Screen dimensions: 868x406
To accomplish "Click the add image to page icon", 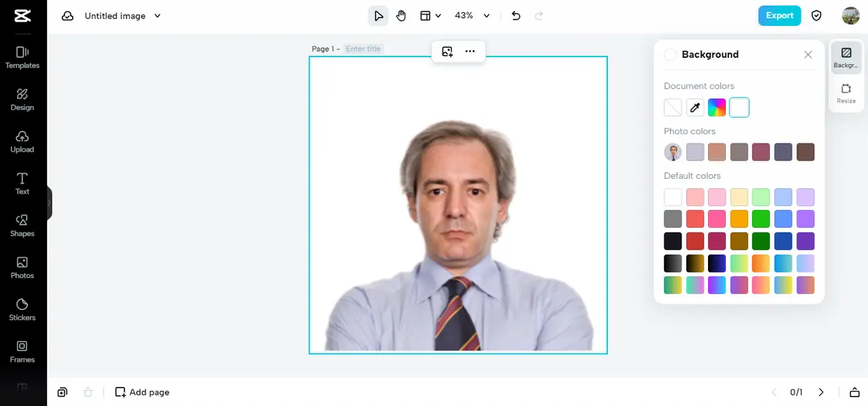I will tap(447, 51).
